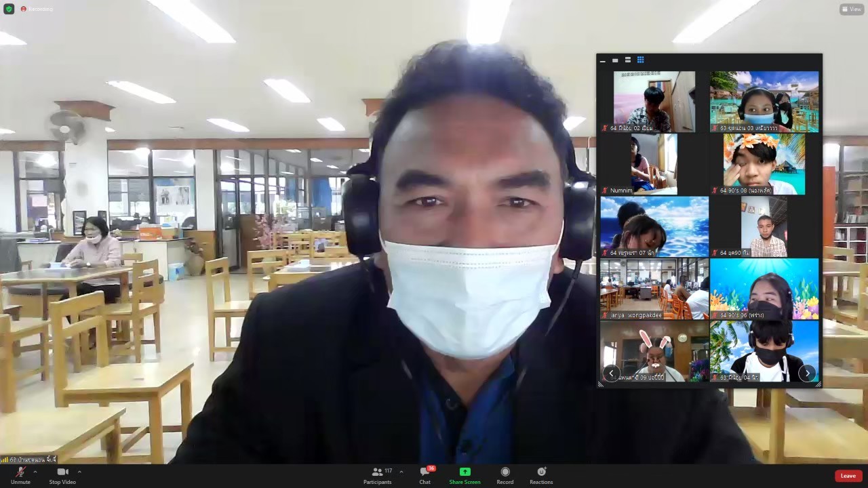Viewport: 868px width, 488px height.
Task: Click the red Leave button
Action: 848,476
